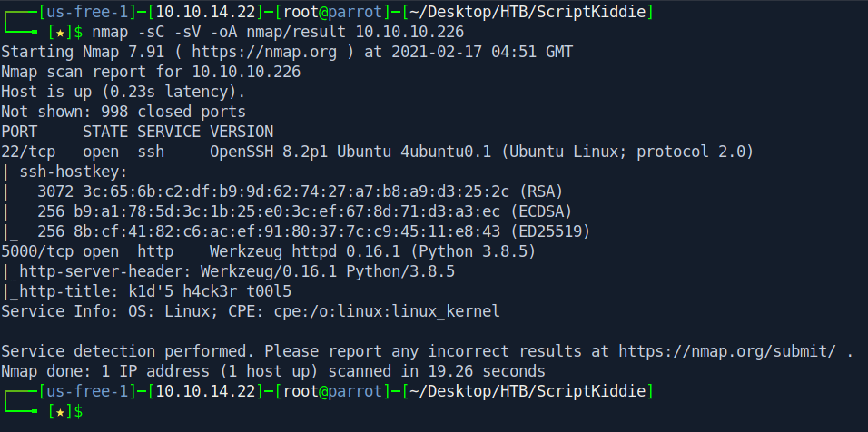Click the 10.10.14.22 address in the top prompt
The height and width of the screenshot is (432, 868).
coord(206,12)
